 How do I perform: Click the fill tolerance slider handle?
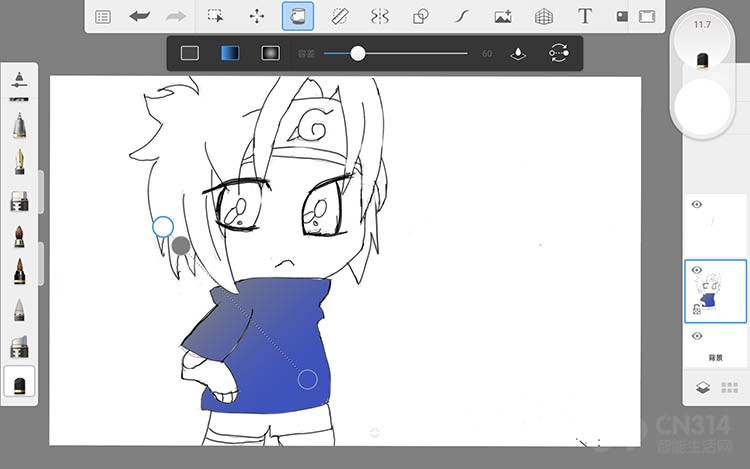(x=358, y=54)
